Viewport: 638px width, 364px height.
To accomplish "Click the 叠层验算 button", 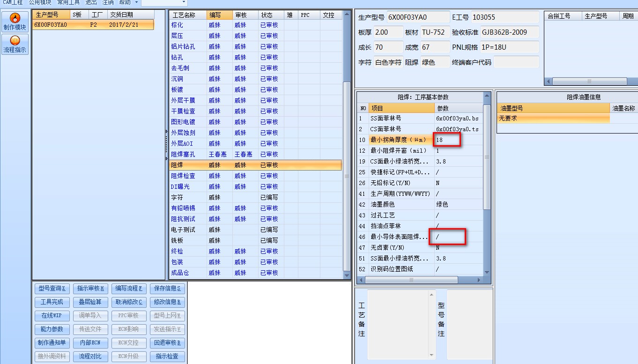I will tap(90, 302).
